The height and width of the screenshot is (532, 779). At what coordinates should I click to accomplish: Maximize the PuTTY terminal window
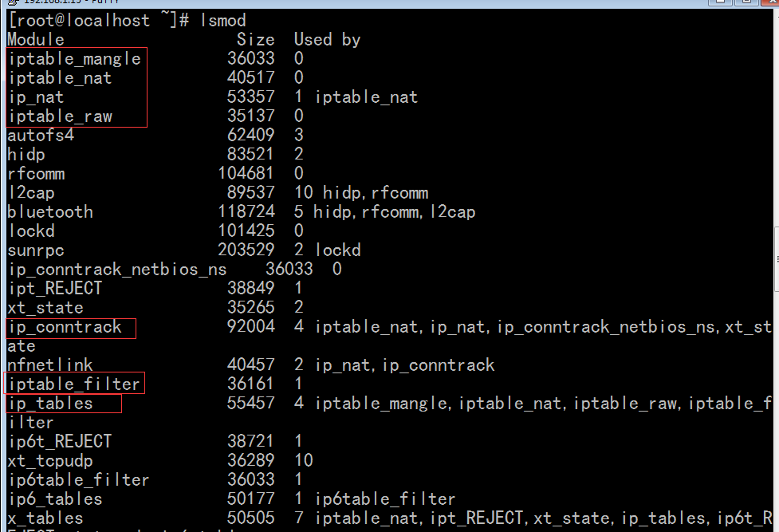[746, 2]
